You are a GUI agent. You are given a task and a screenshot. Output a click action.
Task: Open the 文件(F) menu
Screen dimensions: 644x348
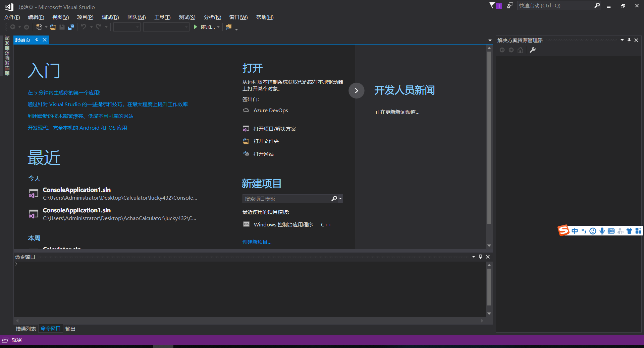pos(12,17)
